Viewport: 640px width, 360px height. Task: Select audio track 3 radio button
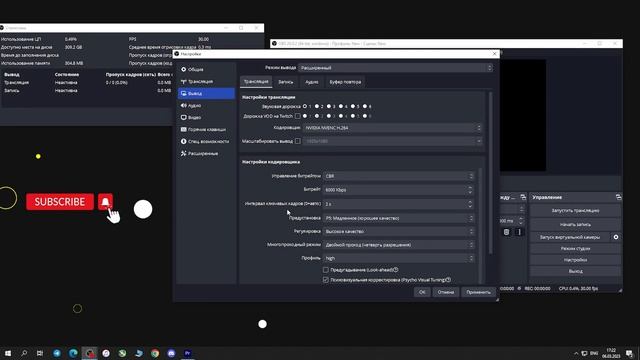coord(329,106)
